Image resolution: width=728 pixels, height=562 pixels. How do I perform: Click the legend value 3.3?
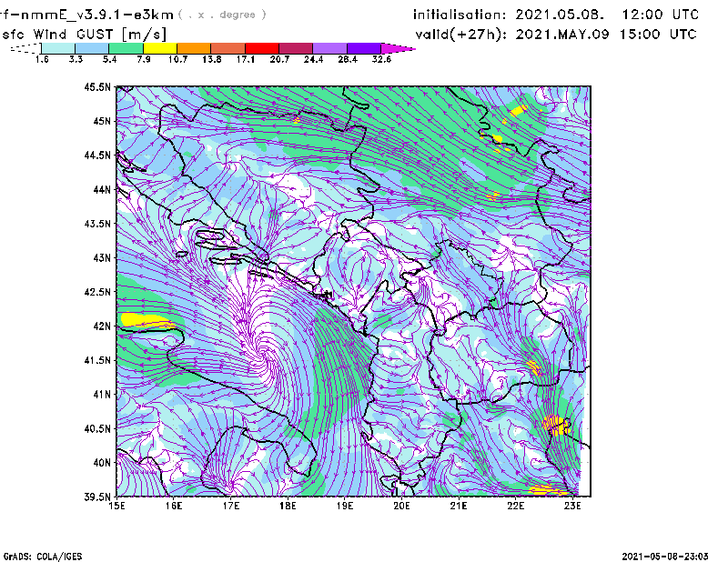pos(76,59)
